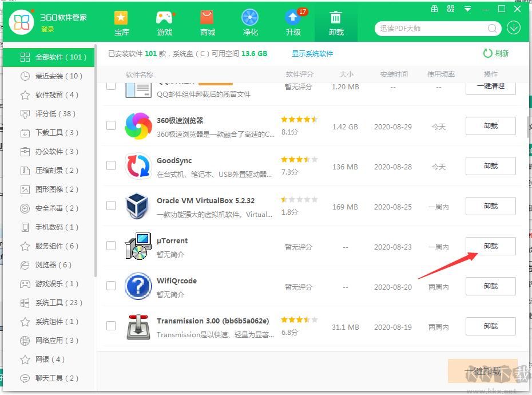Select 网银 (4) category
This screenshot has width=532, height=395.
(49, 360)
